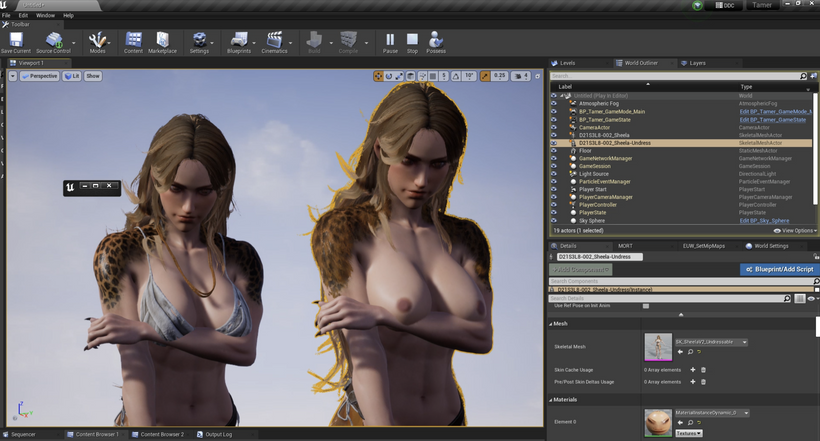Open the Skeletal Mesh asset dropdown
This screenshot has height=441, width=820.
coord(709,342)
